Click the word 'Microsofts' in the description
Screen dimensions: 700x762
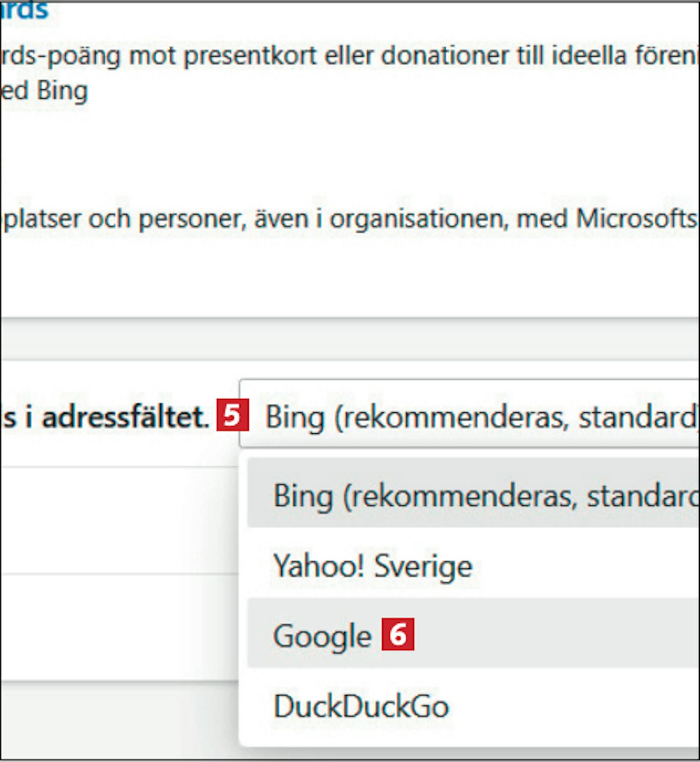coord(637,219)
